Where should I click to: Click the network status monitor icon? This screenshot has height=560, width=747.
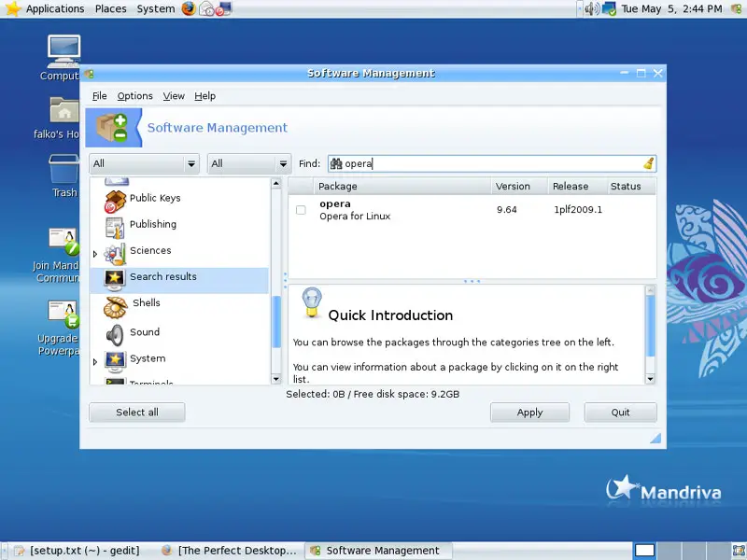point(609,8)
